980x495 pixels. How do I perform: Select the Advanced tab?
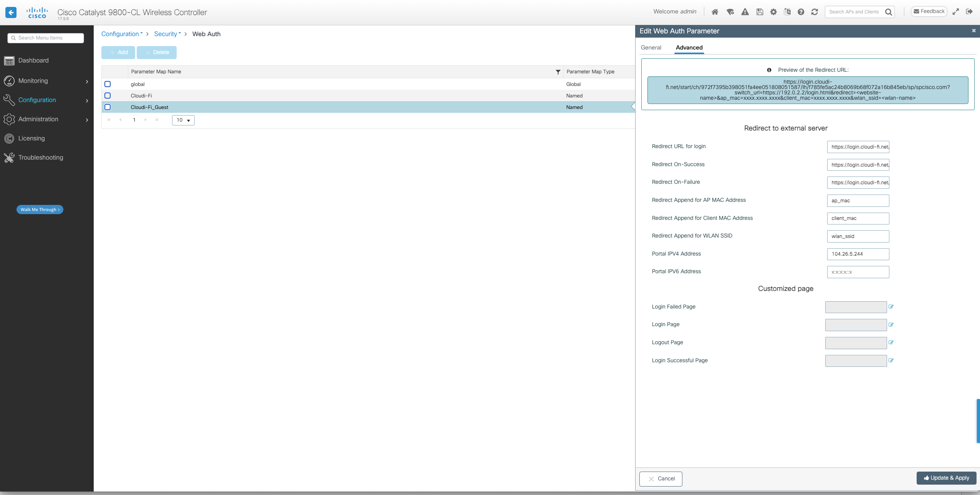689,47
